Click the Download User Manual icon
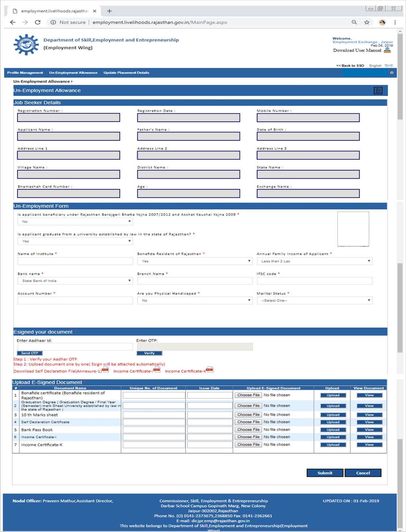 [x=387, y=50]
